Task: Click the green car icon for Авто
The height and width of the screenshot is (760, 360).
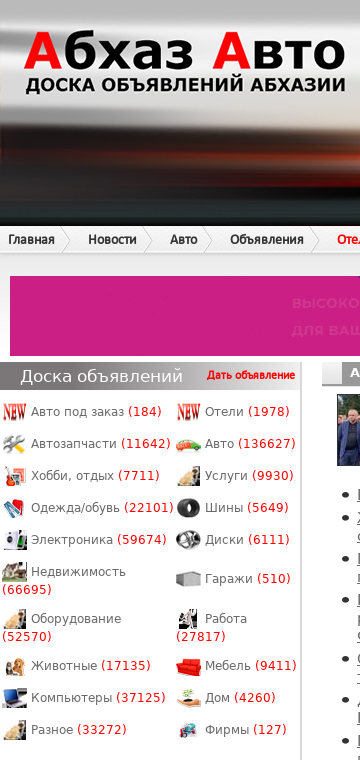Action: [x=188, y=444]
